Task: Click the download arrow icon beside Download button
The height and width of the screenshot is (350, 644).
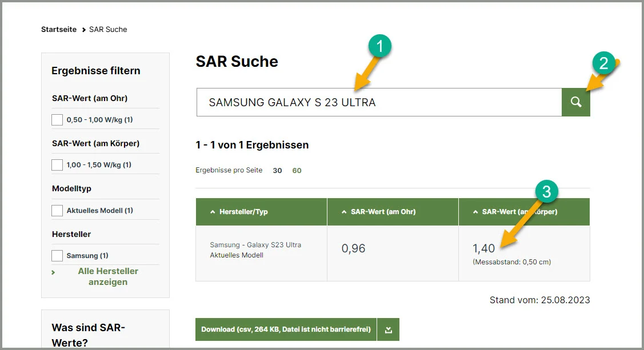Action: pyautogui.click(x=388, y=329)
